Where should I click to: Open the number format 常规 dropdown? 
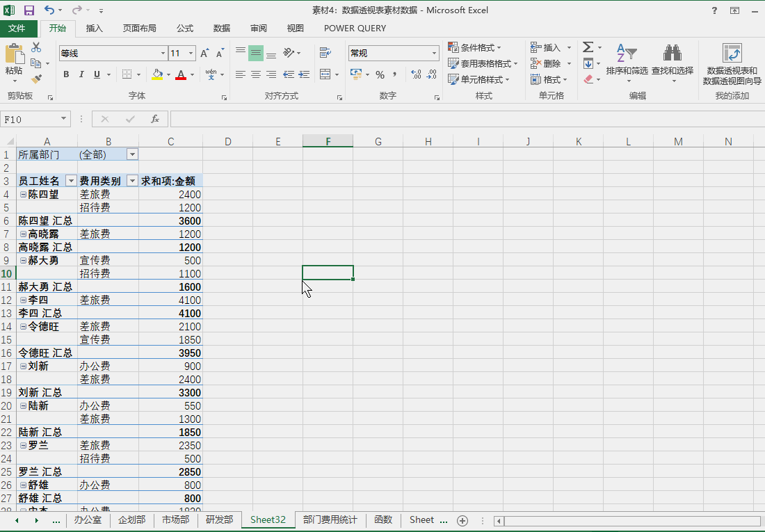coord(433,53)
